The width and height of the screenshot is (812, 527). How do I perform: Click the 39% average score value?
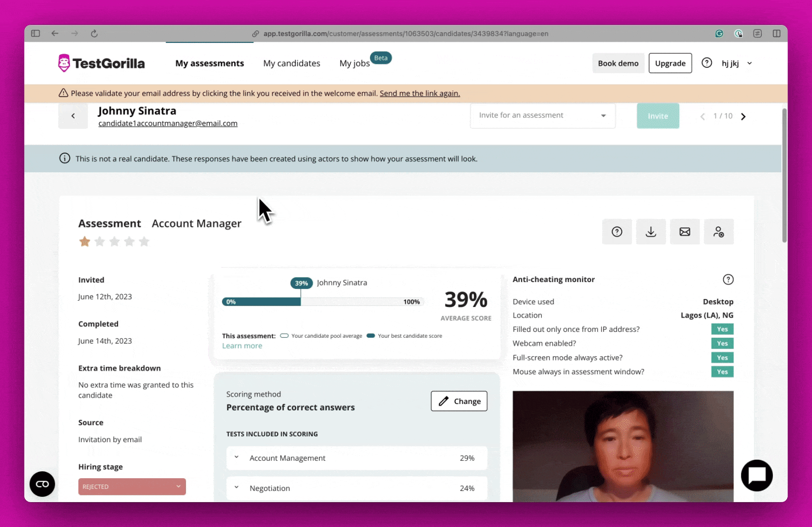[x=466, y=300]
